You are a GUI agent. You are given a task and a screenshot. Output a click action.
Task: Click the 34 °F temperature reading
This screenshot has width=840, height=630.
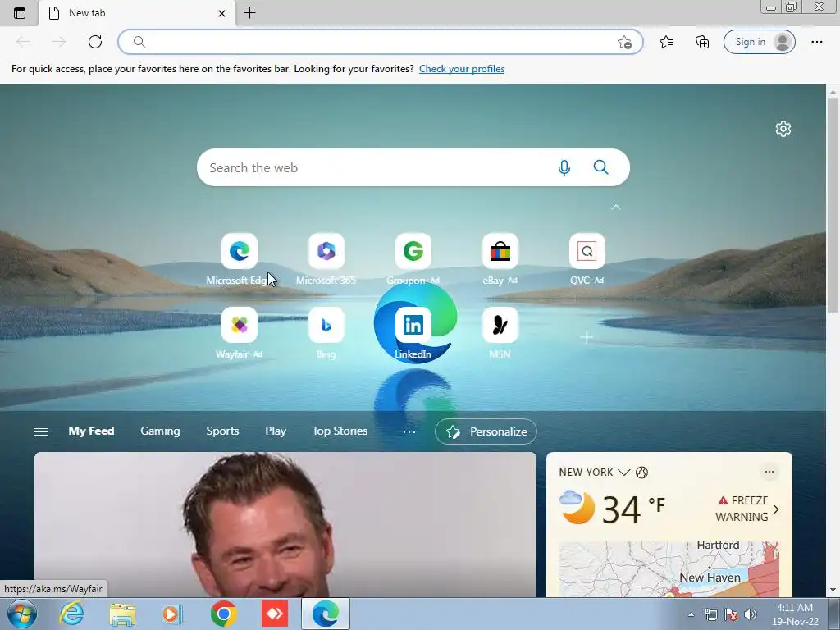(x=634, y=509)
